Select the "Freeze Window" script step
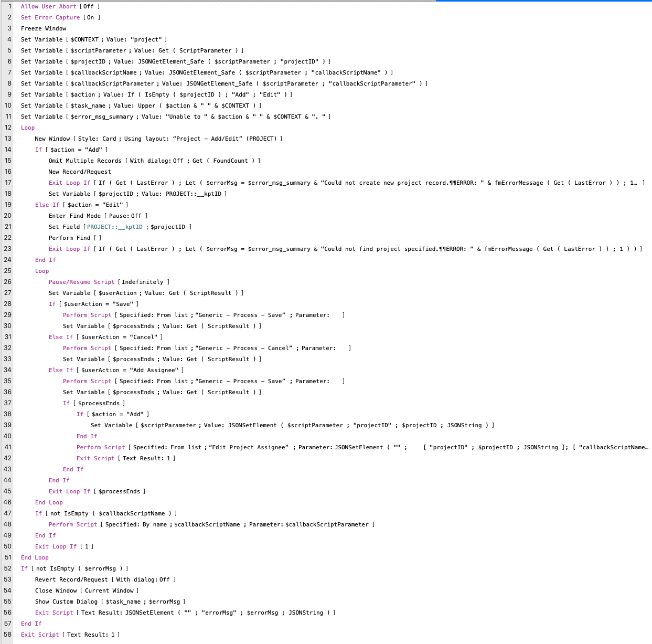This screenshot has height=644, width=652. point(43,28)
